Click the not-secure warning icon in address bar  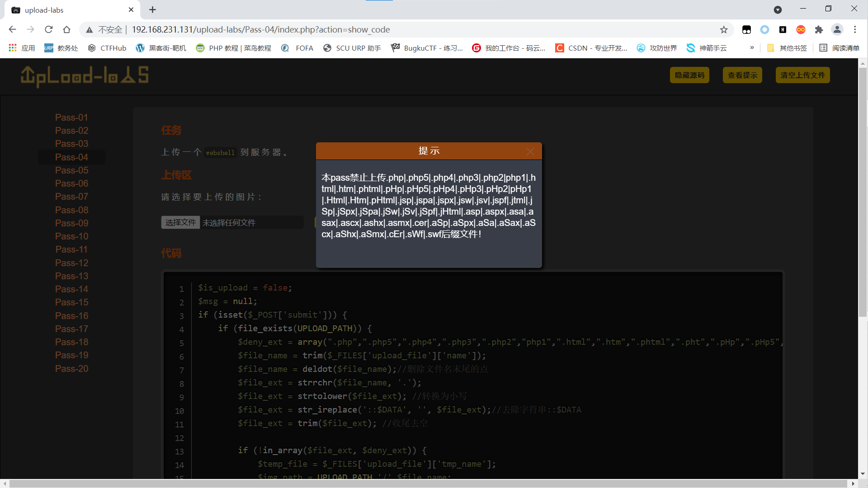pos(90,30)
